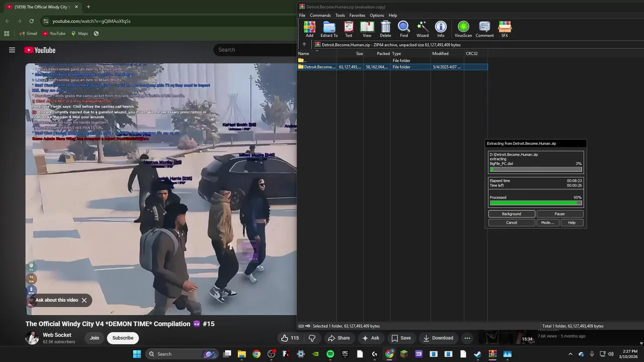Open the Options menu
Viewport: 644px width, 362px height.
377,15
